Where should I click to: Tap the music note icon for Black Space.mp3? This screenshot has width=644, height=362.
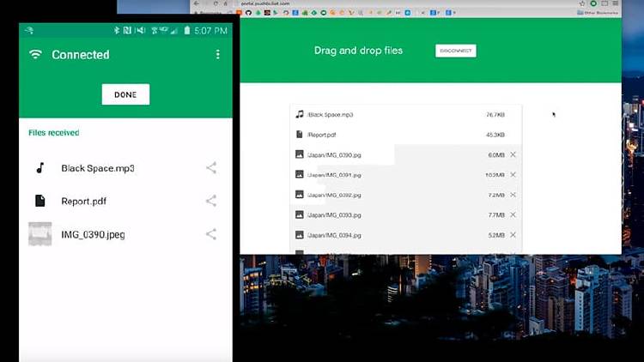[x=39, y=168]
